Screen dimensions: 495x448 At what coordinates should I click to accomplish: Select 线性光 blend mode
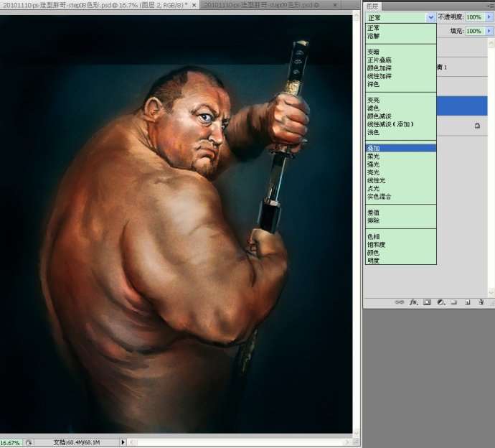point(401,180)
